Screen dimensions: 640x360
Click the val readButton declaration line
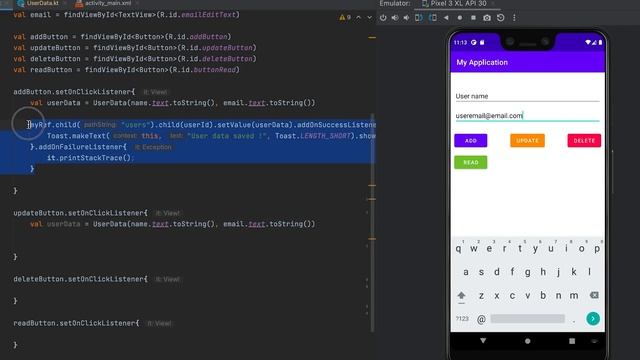coord(127,70)
